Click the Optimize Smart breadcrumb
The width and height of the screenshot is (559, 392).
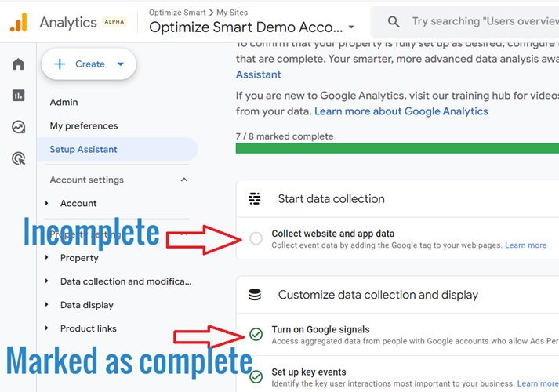[177, 13]
